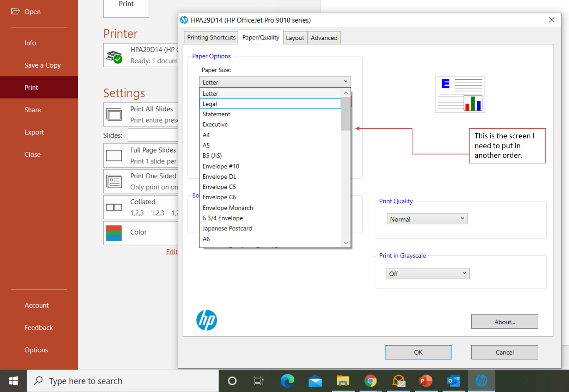
Task: Click the Print All Slides icon
Action: coord(114,114)
